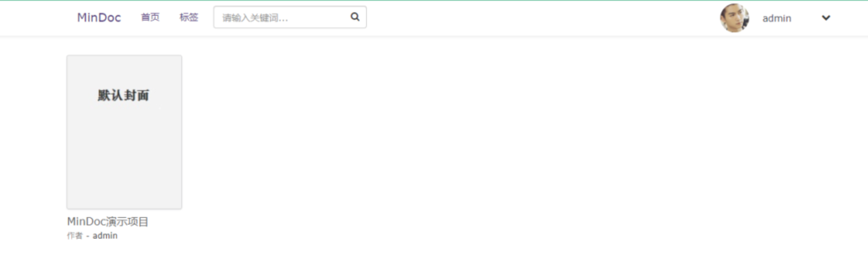Click the 作者 label below the project title
The image size is (868, 261).
click(x=75, y=236)
